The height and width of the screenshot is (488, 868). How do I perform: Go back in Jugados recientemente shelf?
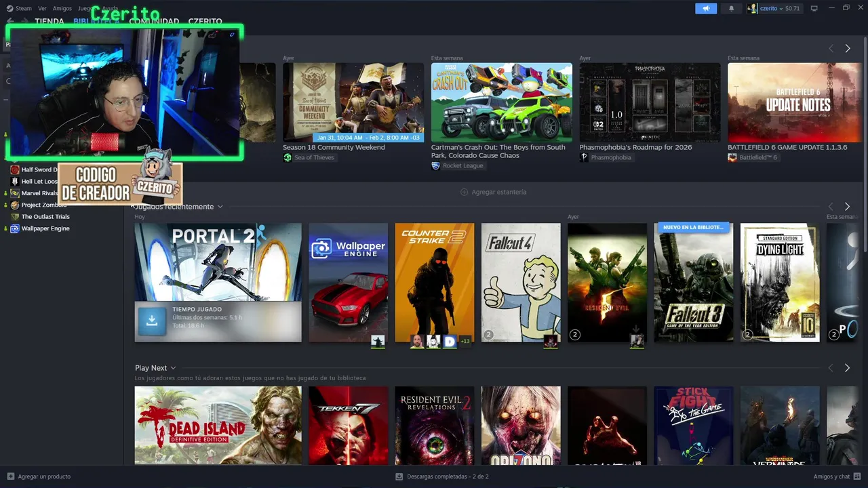(831, 207)
